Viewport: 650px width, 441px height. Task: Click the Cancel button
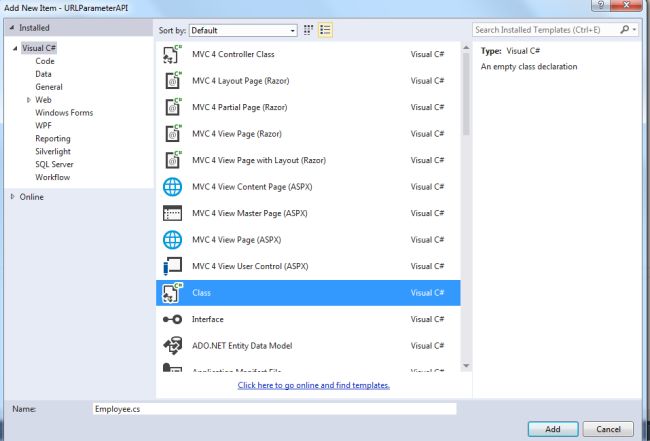pos(608,429)
